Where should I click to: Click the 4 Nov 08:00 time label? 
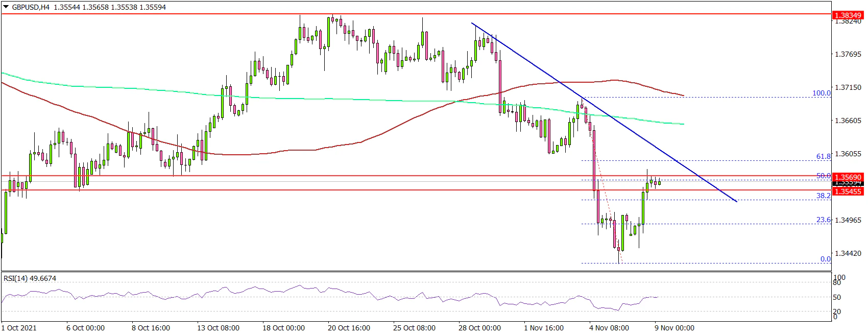pos(609,327)
